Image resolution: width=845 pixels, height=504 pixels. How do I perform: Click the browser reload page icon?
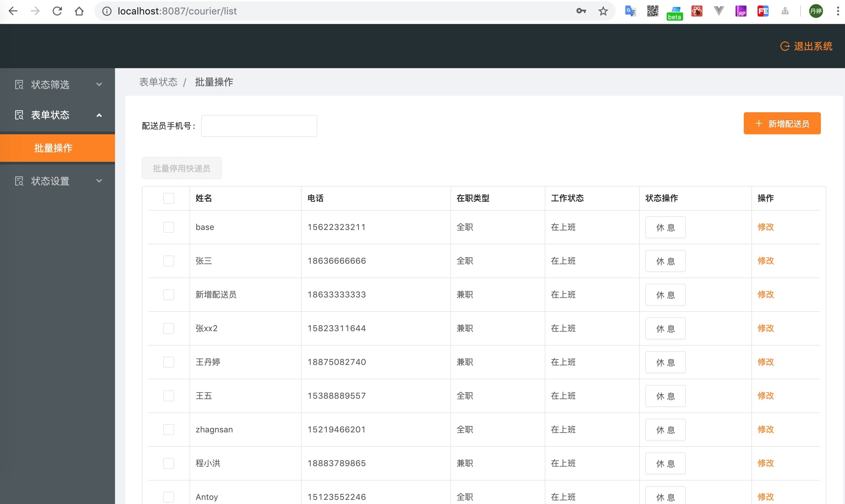tap(57, 11)
